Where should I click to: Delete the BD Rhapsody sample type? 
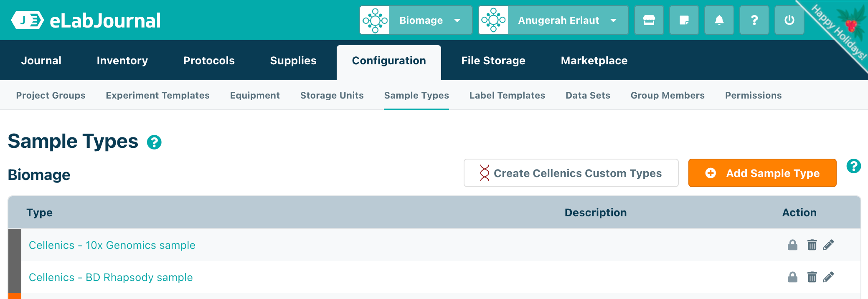click(x=812, y=277)
